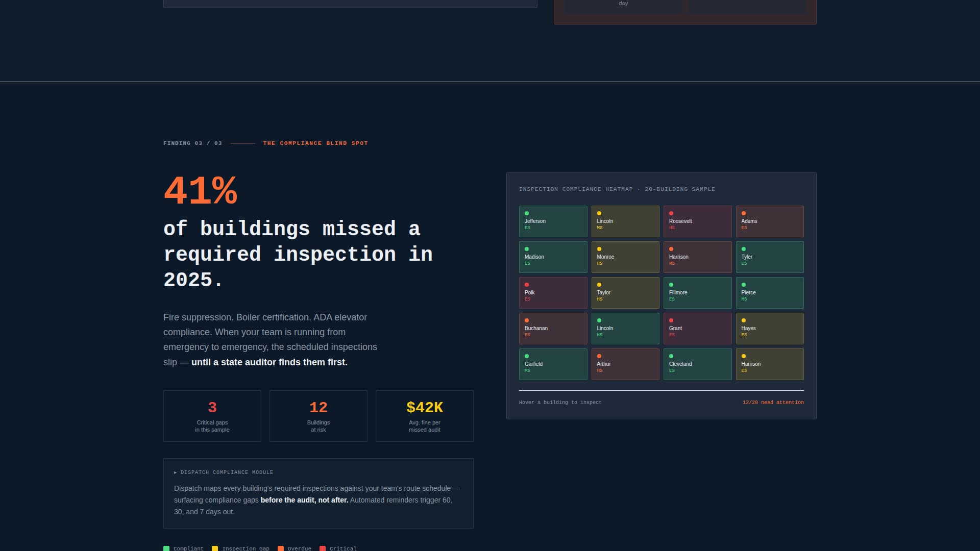Click the Monroe HS heatmap tile
The height and width of the screenshot is (551, 980).
click(625, 257)
